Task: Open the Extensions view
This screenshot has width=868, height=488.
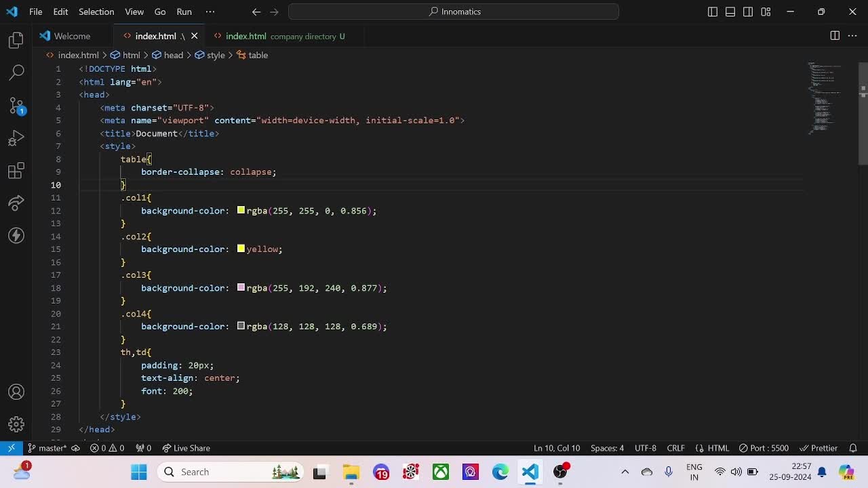Action: click(x=16, y=171)
